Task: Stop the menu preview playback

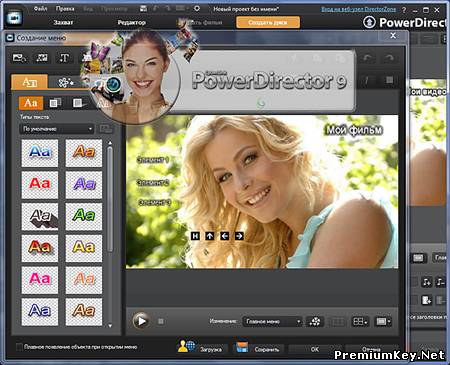Action: 161,321
